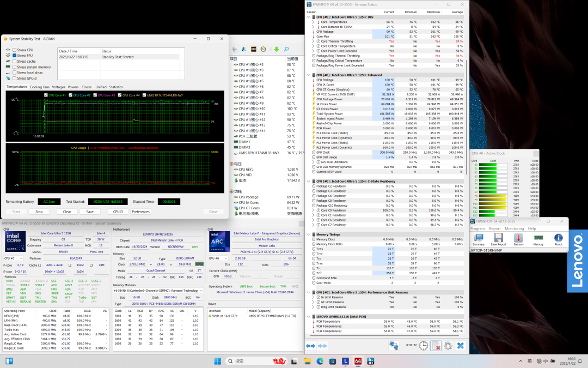Click expand-columns double arrow in Sensors Status
588x368 pixels.
click(310, 346)
